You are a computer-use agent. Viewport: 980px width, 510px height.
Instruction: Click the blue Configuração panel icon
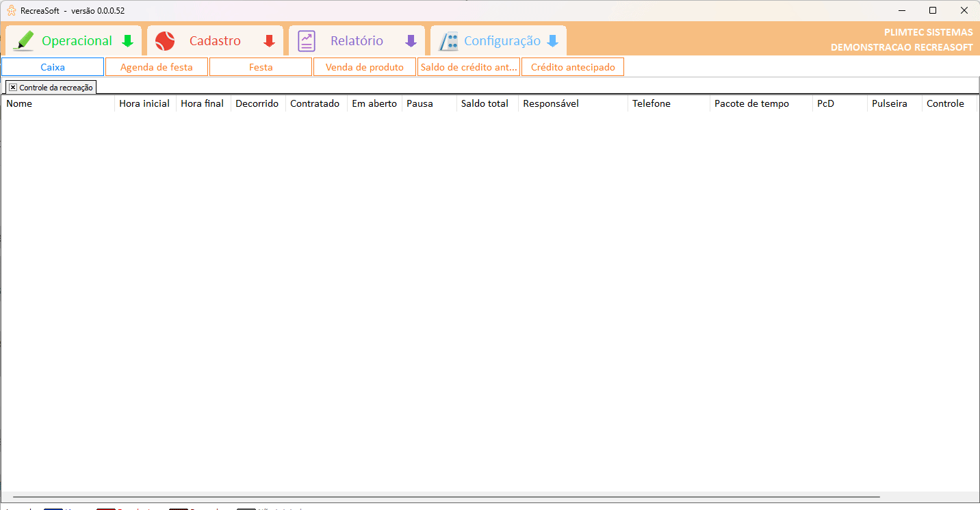(448, 41)
